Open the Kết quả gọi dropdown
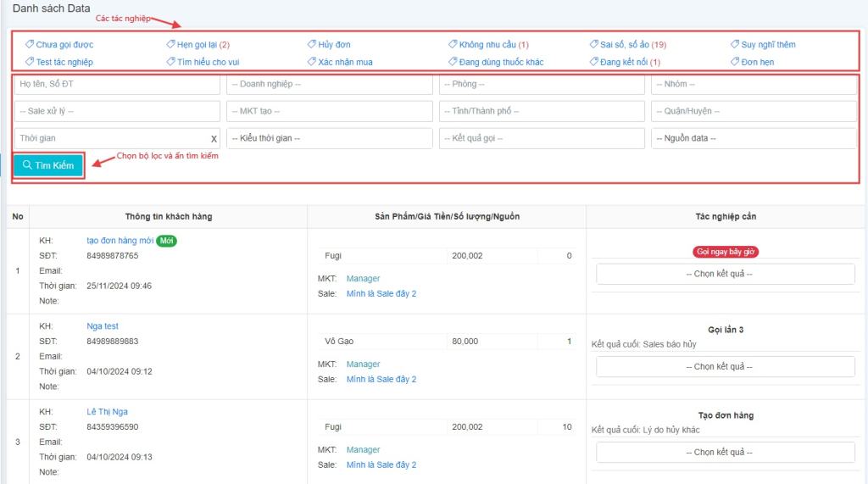 [x=542, y=138]
